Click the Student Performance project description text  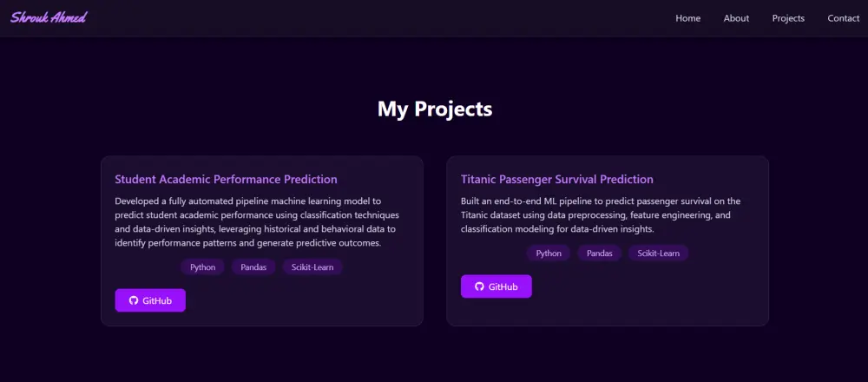point(256,222)
